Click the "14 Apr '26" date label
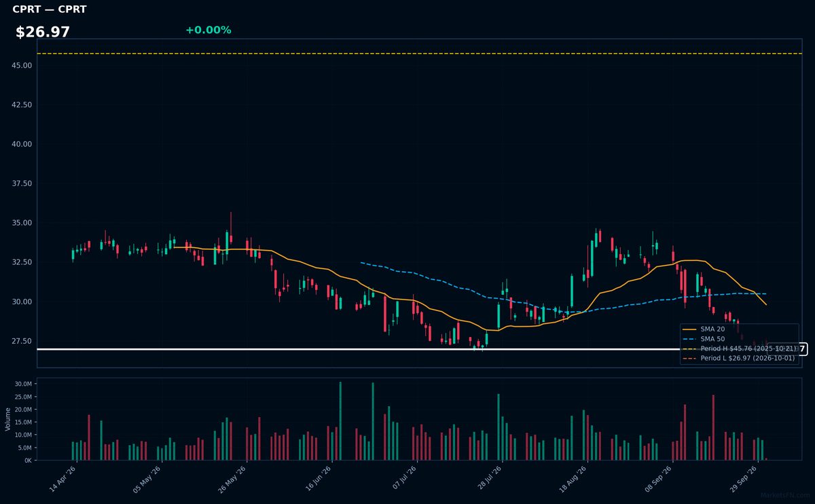The height and width of the screenshot is (504, 815). [62, 478]
